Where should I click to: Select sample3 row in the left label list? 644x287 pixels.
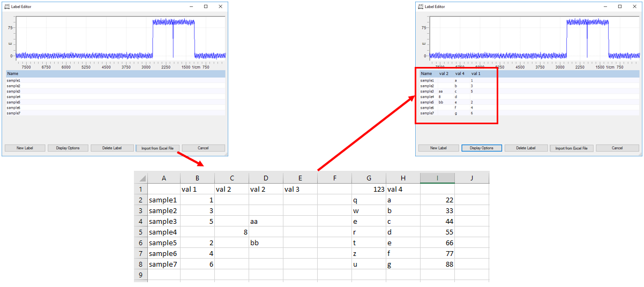13,91
